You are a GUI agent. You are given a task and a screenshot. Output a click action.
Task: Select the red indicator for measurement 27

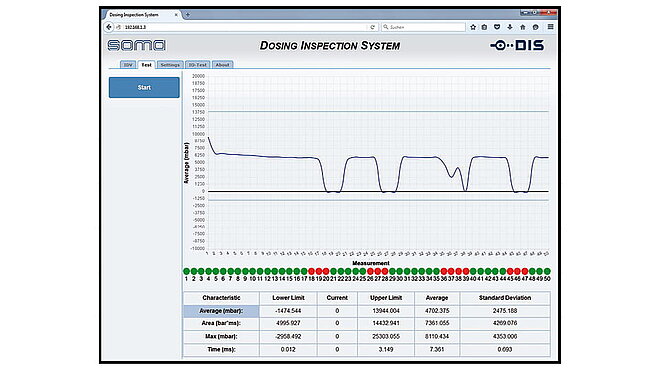click(378, 271)
